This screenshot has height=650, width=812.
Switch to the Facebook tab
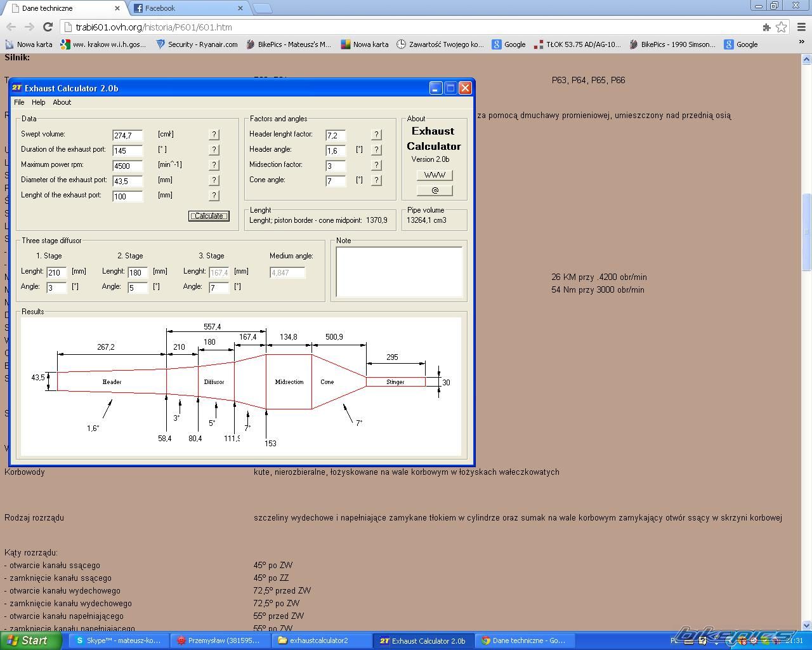coord(184,8)
